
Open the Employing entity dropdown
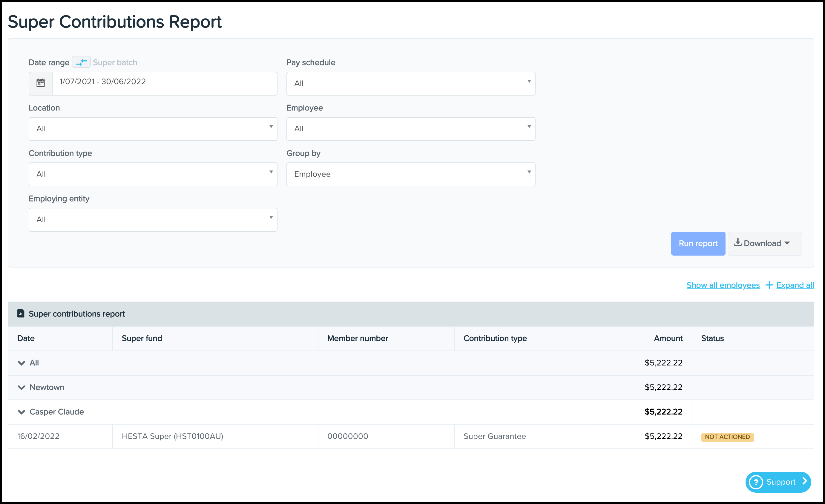click(153, 219)
